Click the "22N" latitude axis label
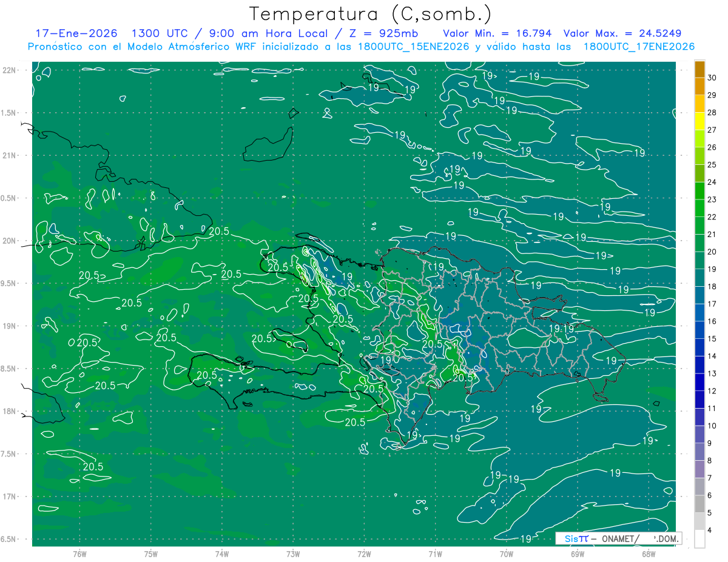The image size is (728, 562). [x=10, y=70]
